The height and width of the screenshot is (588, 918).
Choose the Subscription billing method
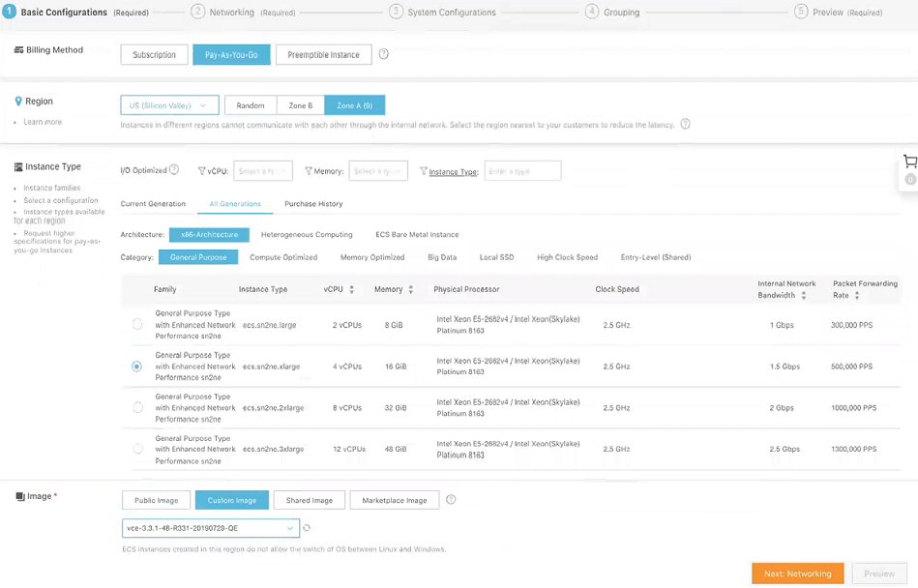155,55
